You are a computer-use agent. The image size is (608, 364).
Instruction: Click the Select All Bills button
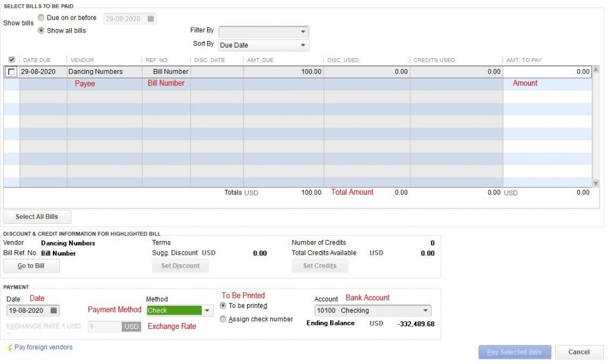point(37,216)
